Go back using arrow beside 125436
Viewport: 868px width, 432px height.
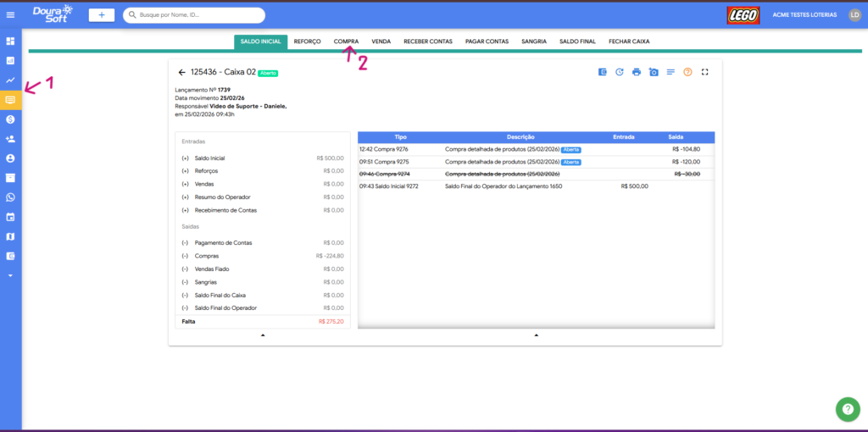181,73
